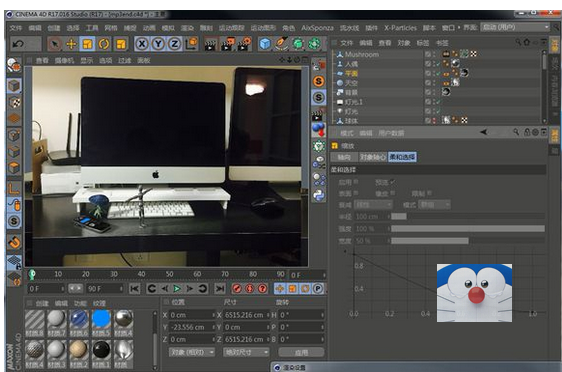The image size is (562, 372).
Task: Toggle the Z axis lock
Action: point(175,44)
